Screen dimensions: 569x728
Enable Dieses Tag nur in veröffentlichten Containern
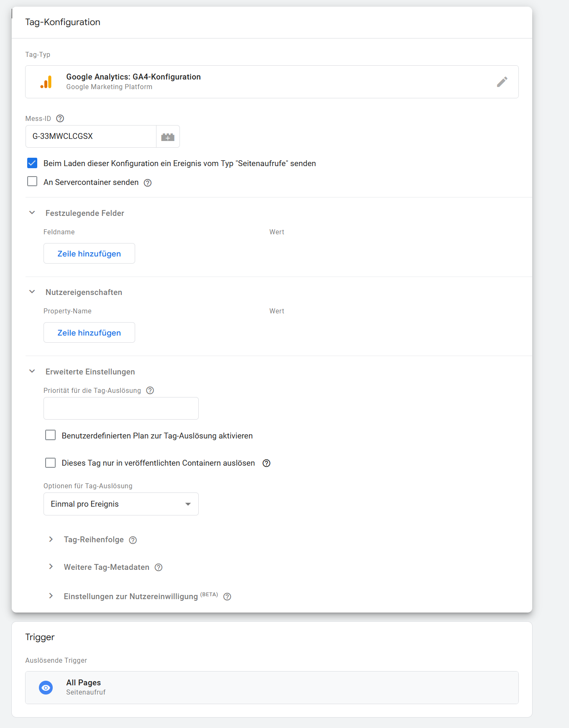[x=51, y=463]
